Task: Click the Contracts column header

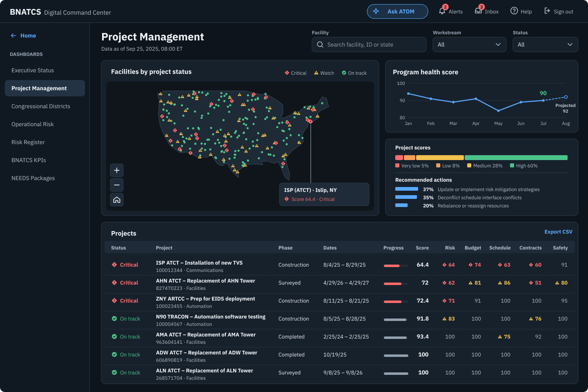Action: click(x=530, y=248)
